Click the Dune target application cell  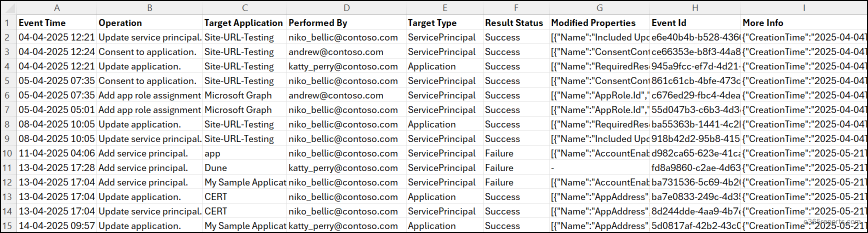[x=216, y=168]
